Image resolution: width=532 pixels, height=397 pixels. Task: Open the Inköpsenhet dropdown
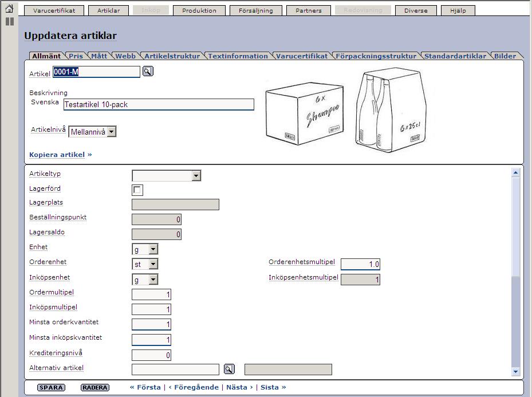click(x=145, y=280)
